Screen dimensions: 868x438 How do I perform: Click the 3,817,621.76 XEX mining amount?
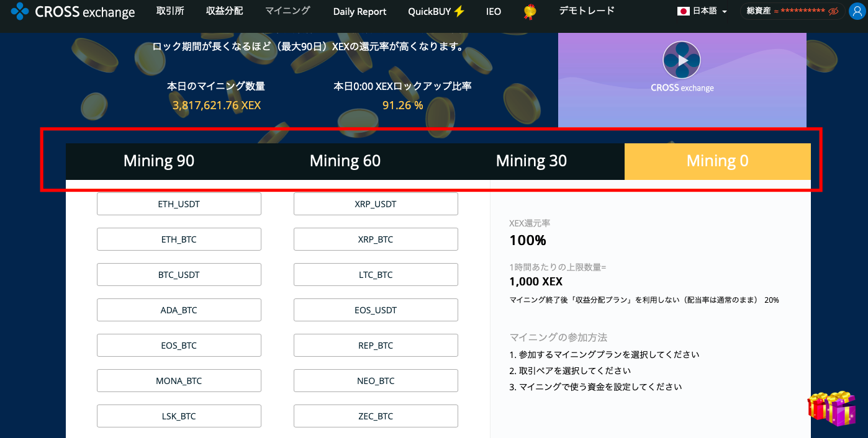217,105
